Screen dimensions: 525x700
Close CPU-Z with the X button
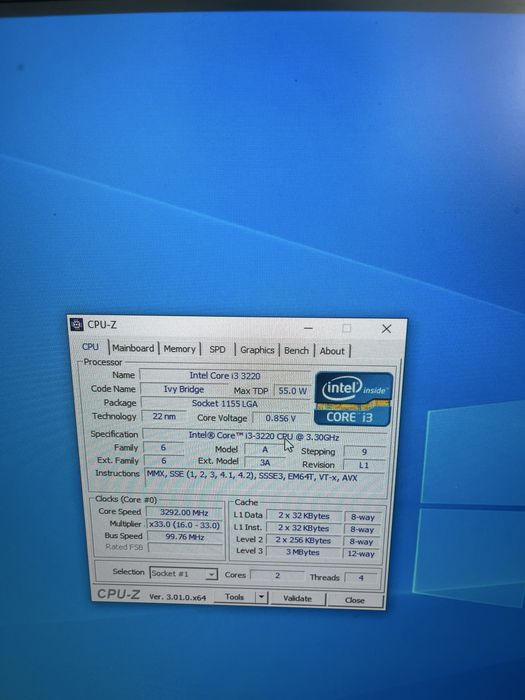tap(387, 329)
